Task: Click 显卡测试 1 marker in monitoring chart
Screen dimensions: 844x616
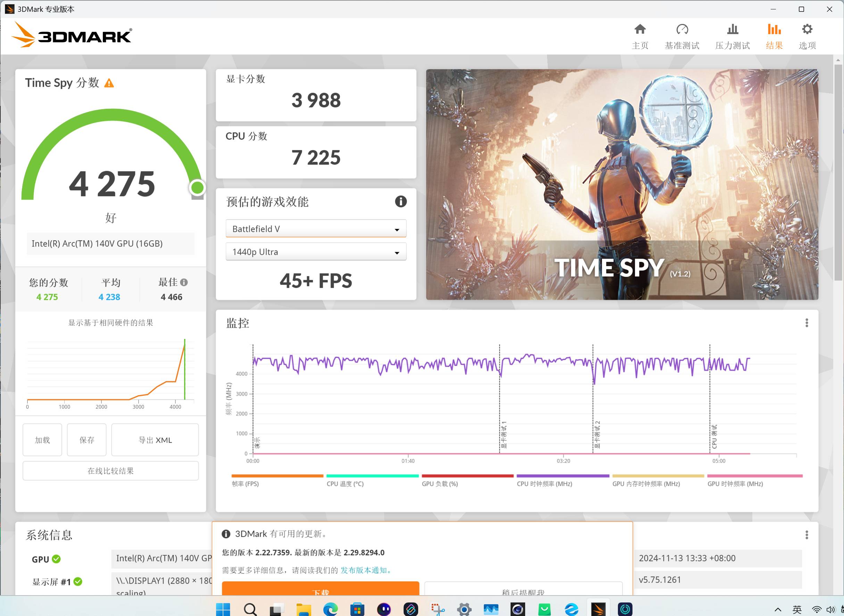Action: 504,434
